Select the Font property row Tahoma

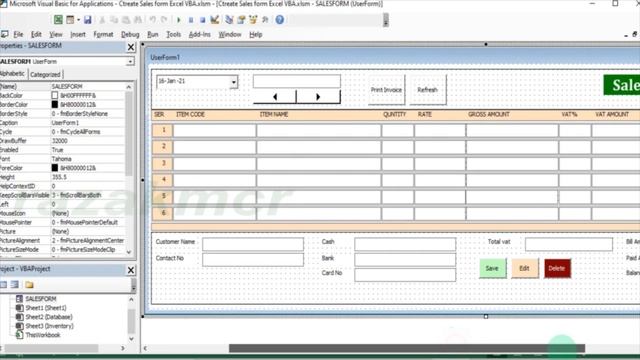tap(62, 159)
